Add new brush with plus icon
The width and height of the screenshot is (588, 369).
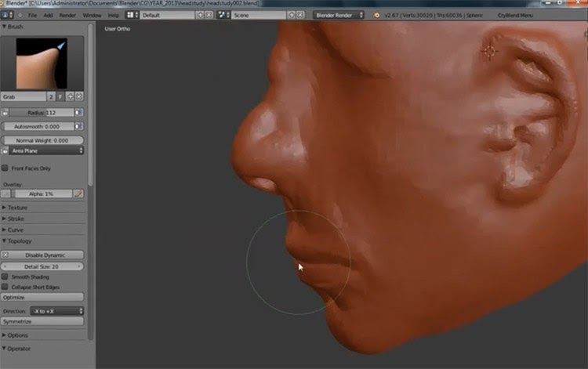click(x=70, y=96)
